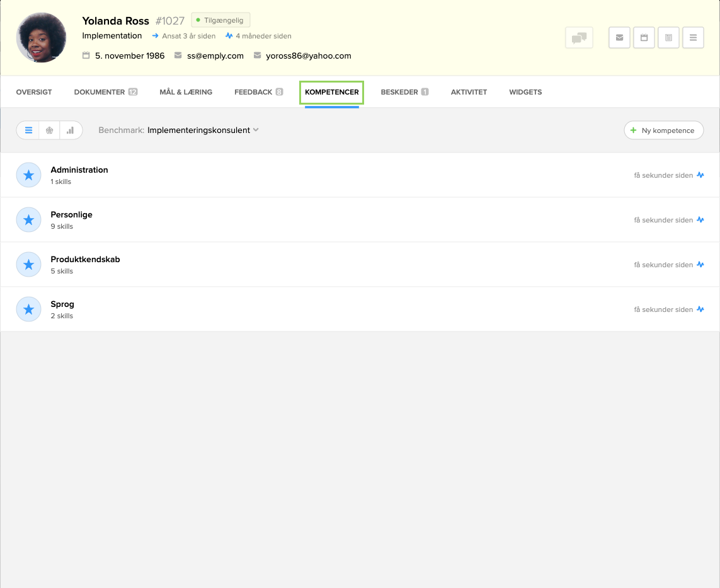Switch to list view toggle
The image size is (720, 588).
(28, 130)
